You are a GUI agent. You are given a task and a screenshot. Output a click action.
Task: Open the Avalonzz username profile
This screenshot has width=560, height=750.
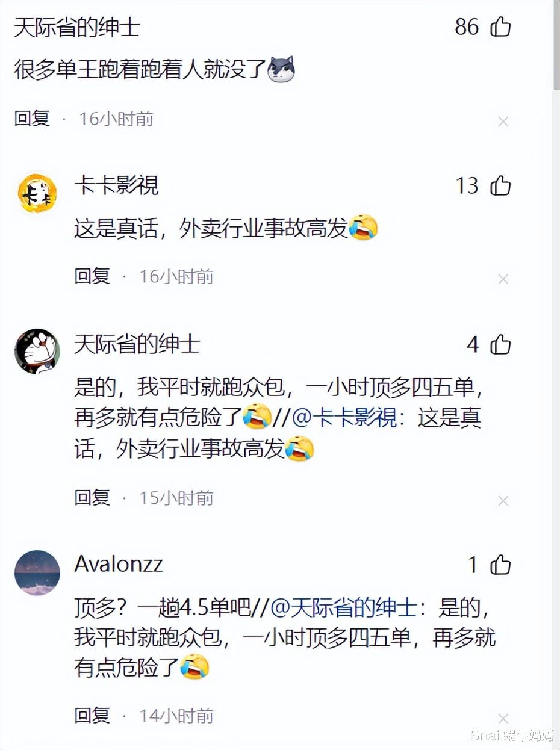point(119,564)
